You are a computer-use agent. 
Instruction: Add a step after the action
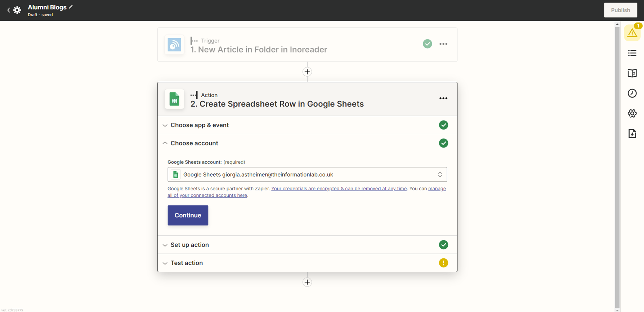coord(307,282)
